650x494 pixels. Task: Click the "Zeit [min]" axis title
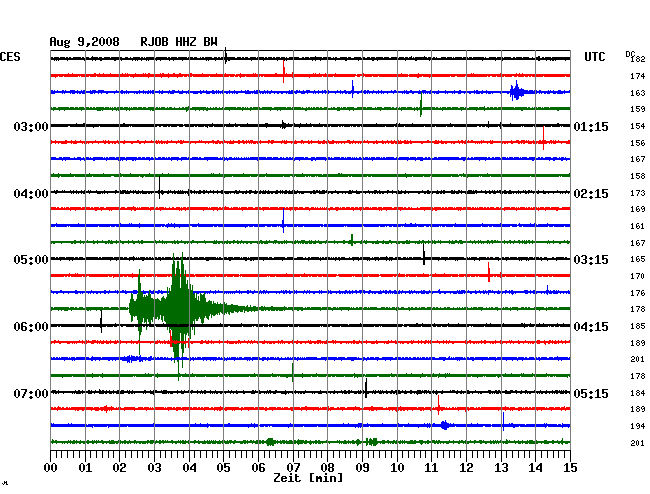308,478
